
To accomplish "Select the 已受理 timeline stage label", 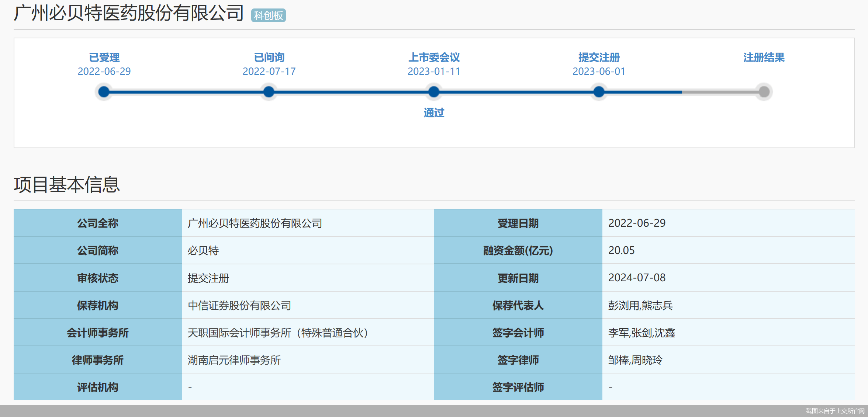I will point(104,58).
